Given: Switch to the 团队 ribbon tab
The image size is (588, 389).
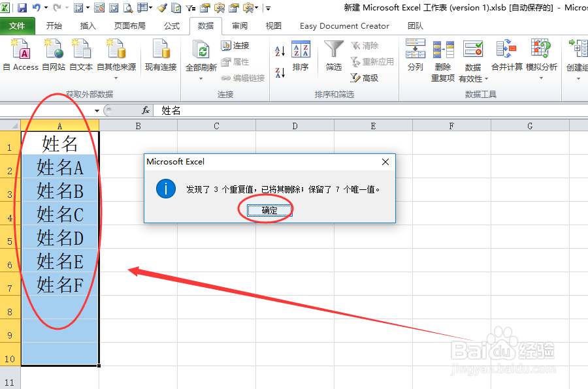Looking at the screenshot, I should (415, 26).
